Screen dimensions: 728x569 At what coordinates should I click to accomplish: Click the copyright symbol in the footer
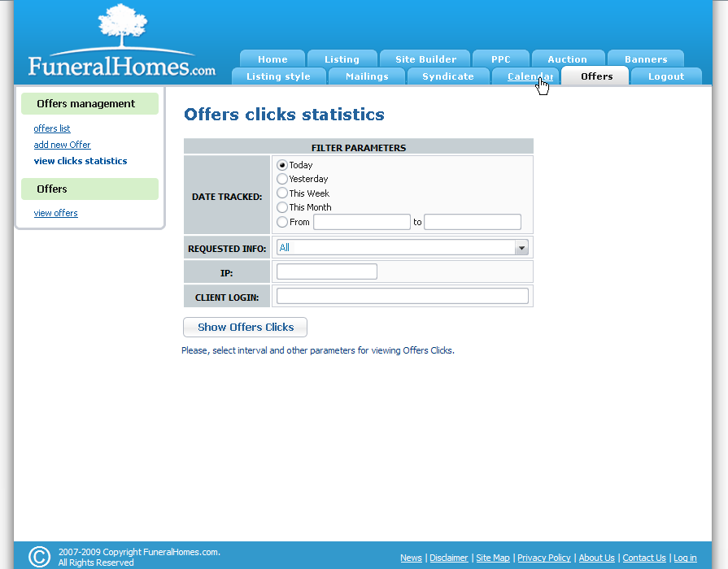[38, 556]
